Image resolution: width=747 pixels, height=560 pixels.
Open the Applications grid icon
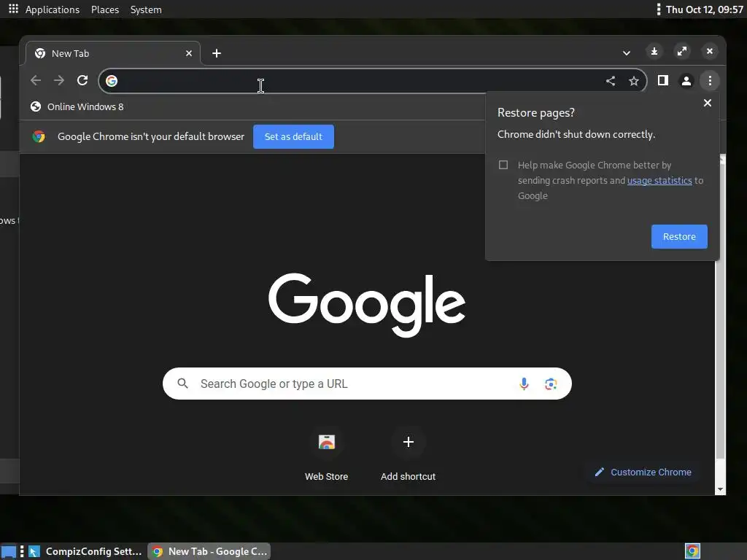13,9
